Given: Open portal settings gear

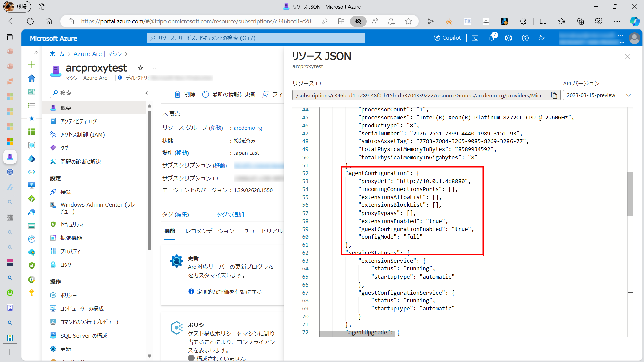Looking at the screenshot, I should (508, 38).
